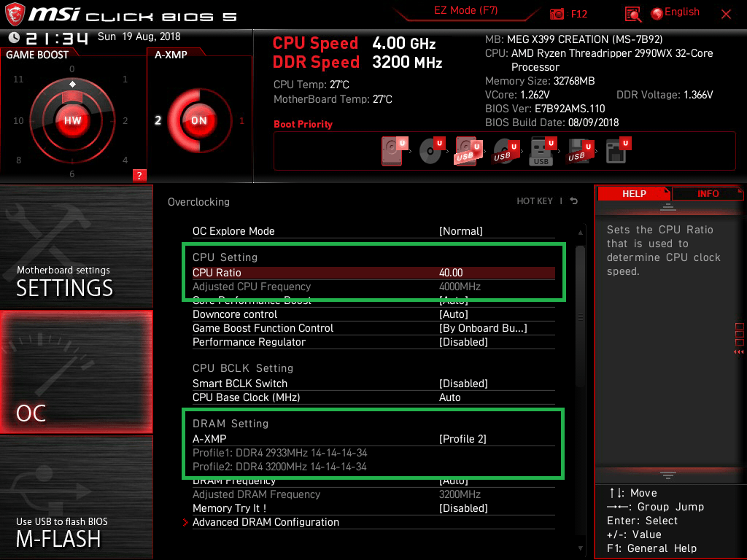Screen dimensions: 747x560
Task: Open the English language selector
Action: click(682, 12)
